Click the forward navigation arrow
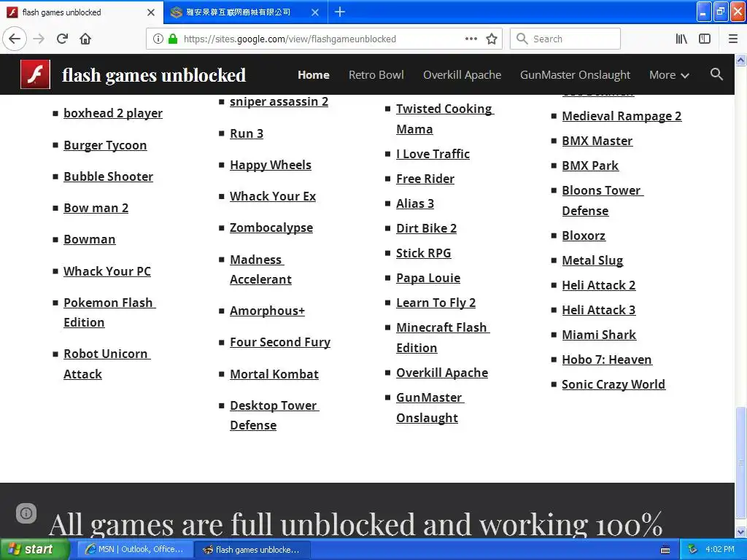Screen dimensions: 747x560 39,39
